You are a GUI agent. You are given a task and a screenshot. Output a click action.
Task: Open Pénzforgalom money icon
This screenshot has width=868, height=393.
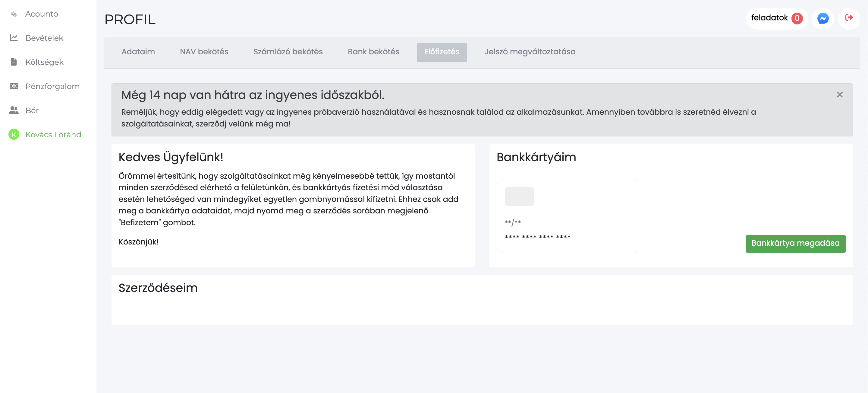coord(14,86)
